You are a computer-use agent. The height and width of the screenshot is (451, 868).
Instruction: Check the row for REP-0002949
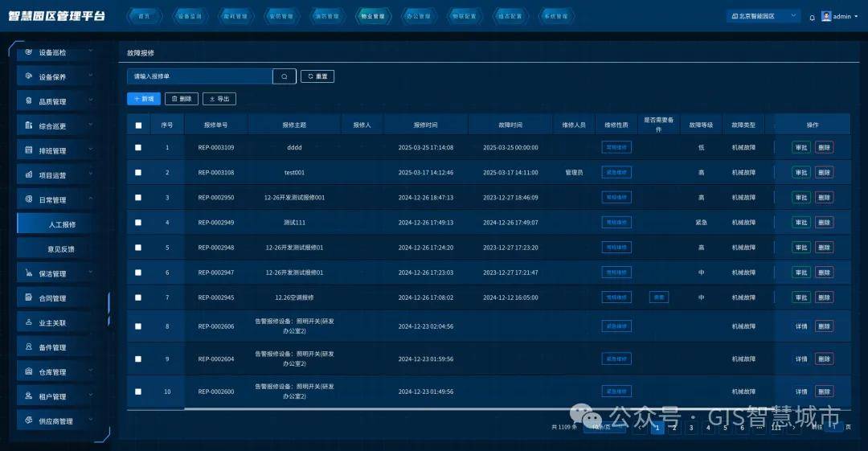coord(138,222)
